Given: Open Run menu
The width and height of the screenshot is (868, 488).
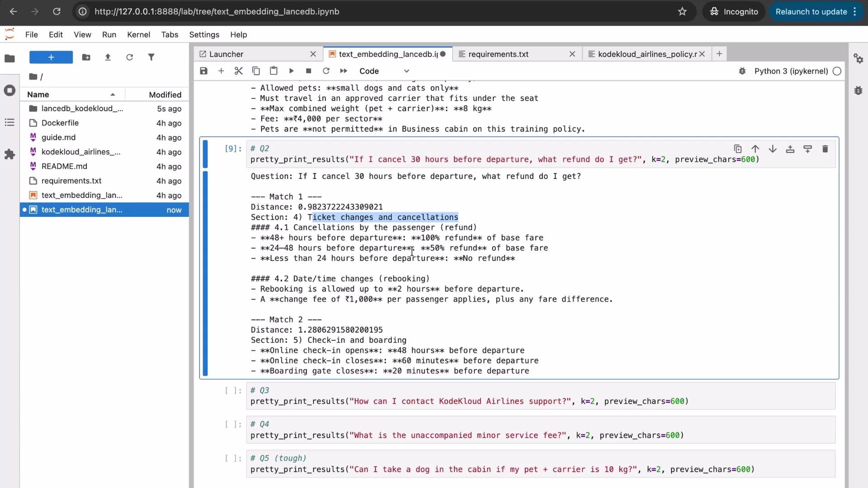Looking at the screenshot, I should (x=109, y=35).
